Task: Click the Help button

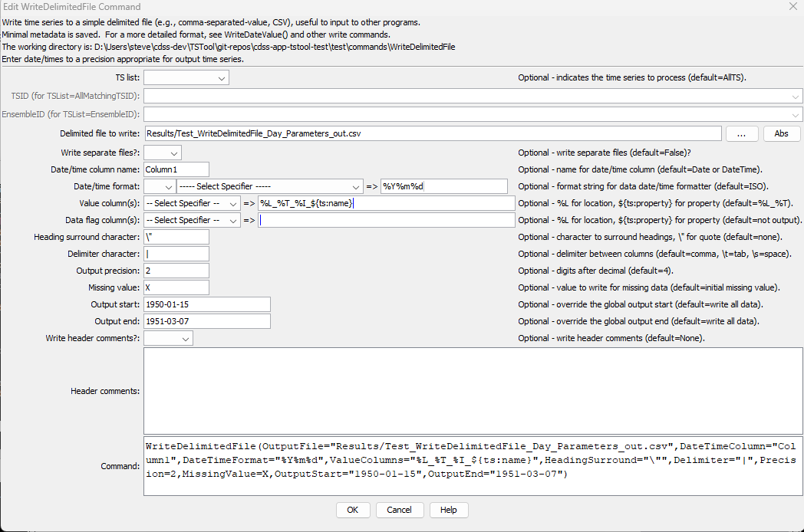Action: pyautogui.click(x=449, y=510)
